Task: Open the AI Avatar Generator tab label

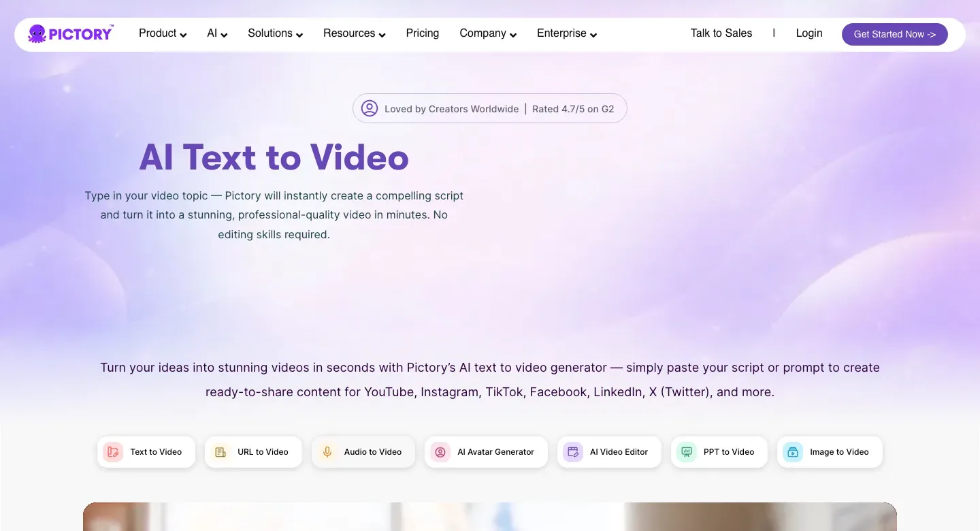Action: [495, 452]
